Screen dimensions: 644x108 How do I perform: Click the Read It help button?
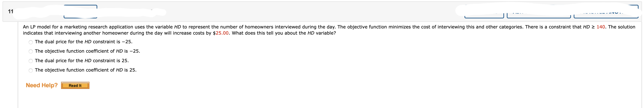click(x=75, y=85)
